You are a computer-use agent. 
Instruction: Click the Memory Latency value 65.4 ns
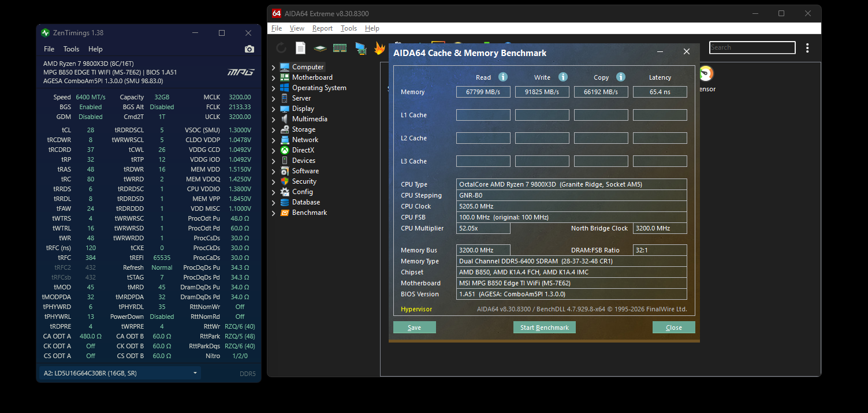click(x=660, y=92)
